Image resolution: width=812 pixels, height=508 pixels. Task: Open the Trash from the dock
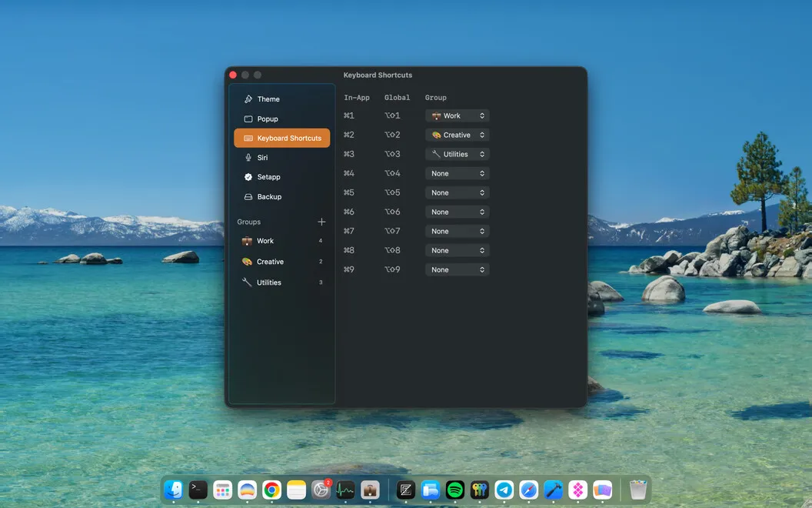click(x=638, y=490)
